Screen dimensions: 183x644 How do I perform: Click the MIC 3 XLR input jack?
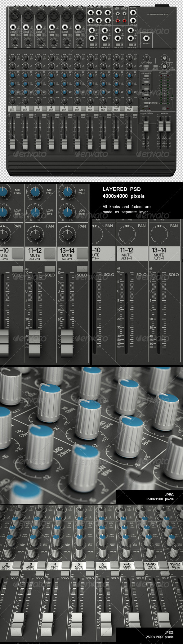(41, 15)
